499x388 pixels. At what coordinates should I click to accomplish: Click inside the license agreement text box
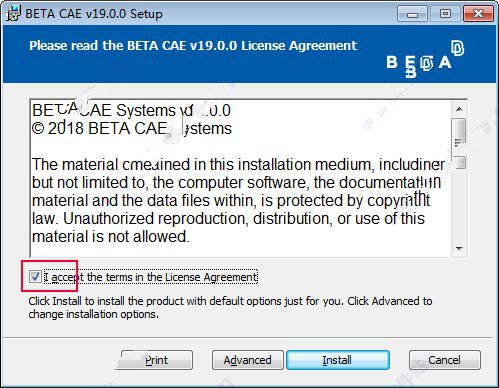[241, 178]
